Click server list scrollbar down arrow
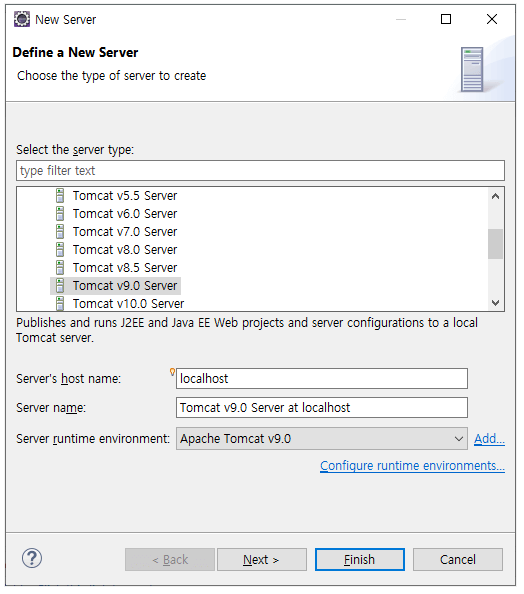The width and height of the screenshot is (524, 594). click(x=495, y=303)
